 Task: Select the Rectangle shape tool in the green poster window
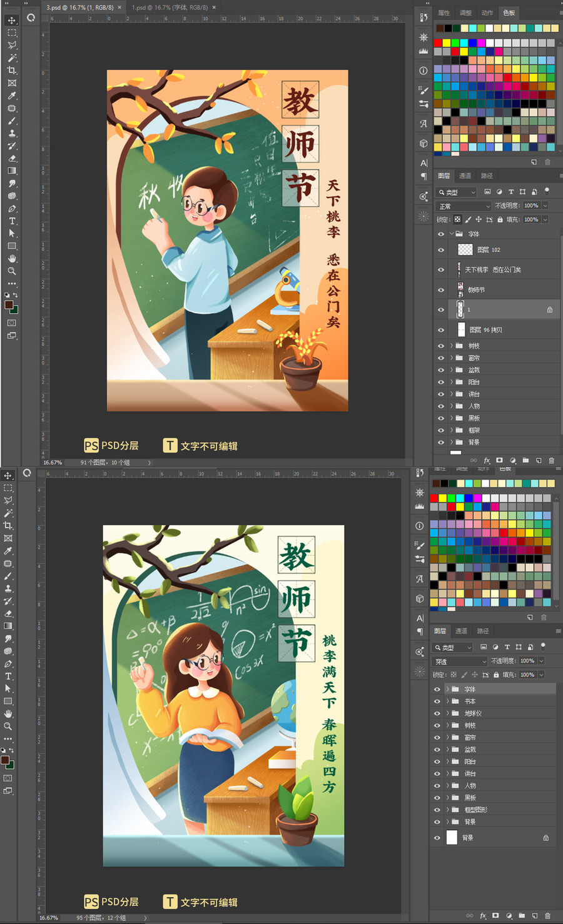[x=8, y=701]
